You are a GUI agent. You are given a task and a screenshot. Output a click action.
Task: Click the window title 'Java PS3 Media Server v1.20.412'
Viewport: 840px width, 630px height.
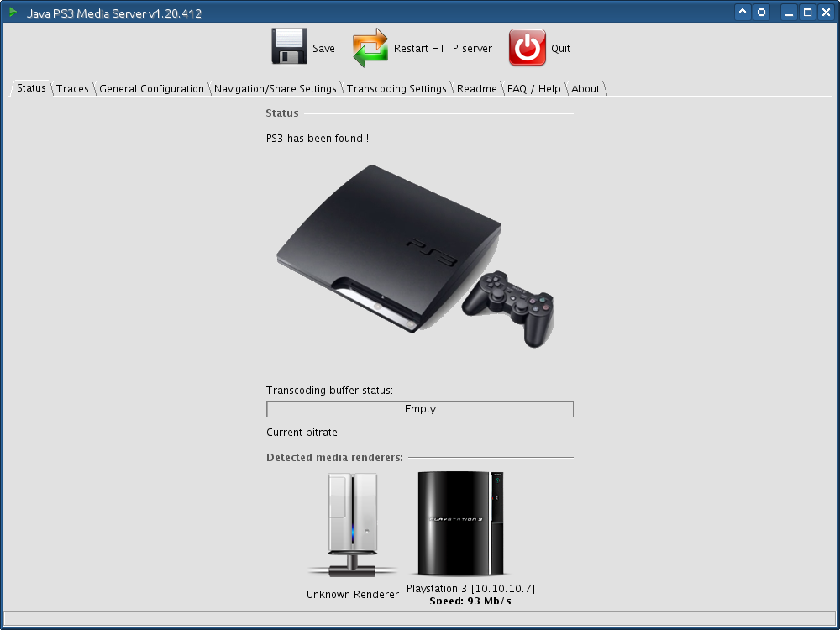point(114,13)
